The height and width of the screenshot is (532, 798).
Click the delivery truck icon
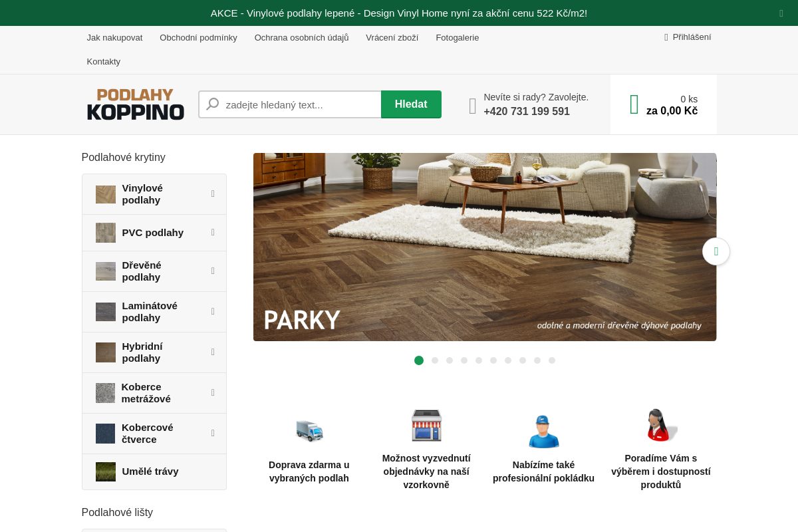pyautogui.click(x=309, y=430)
